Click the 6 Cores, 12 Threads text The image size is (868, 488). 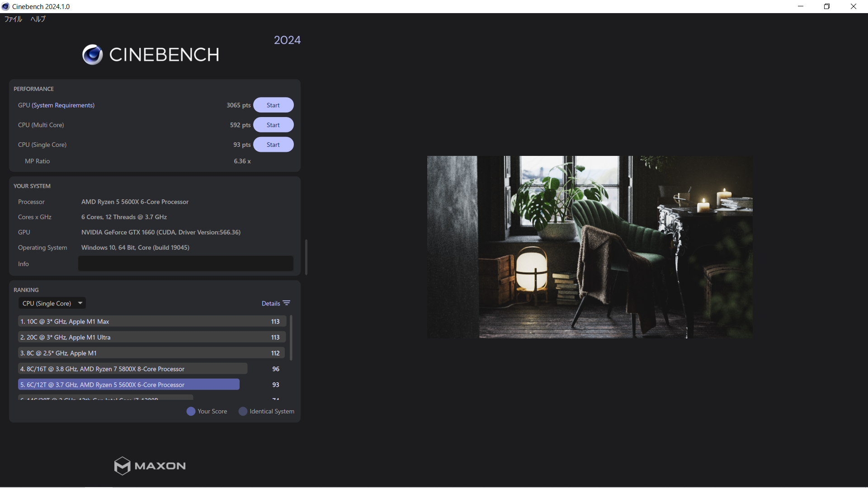tap(124, 217)
